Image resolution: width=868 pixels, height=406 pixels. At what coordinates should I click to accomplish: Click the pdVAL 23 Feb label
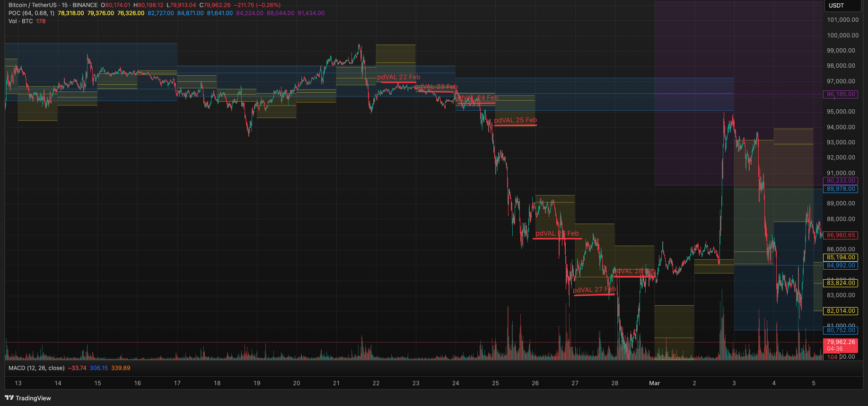[436, 87]
